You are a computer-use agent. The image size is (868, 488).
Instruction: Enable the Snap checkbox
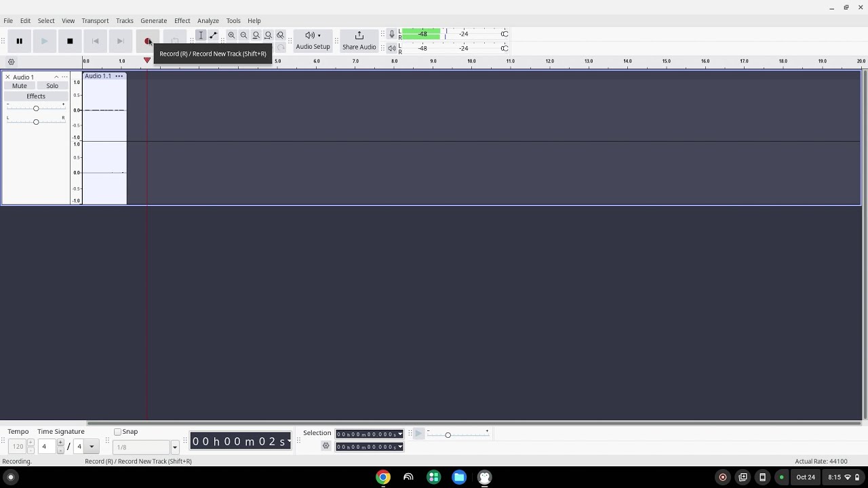click(x=117, y=432)
